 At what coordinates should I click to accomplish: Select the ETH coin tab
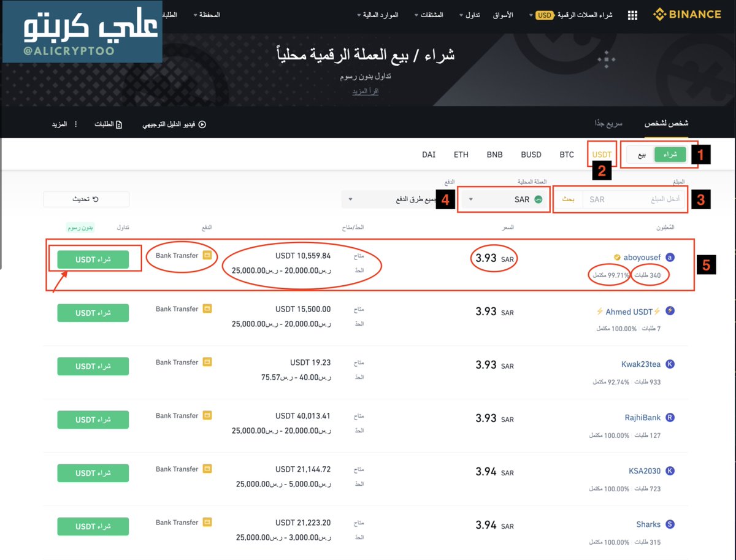coord(461,155)
